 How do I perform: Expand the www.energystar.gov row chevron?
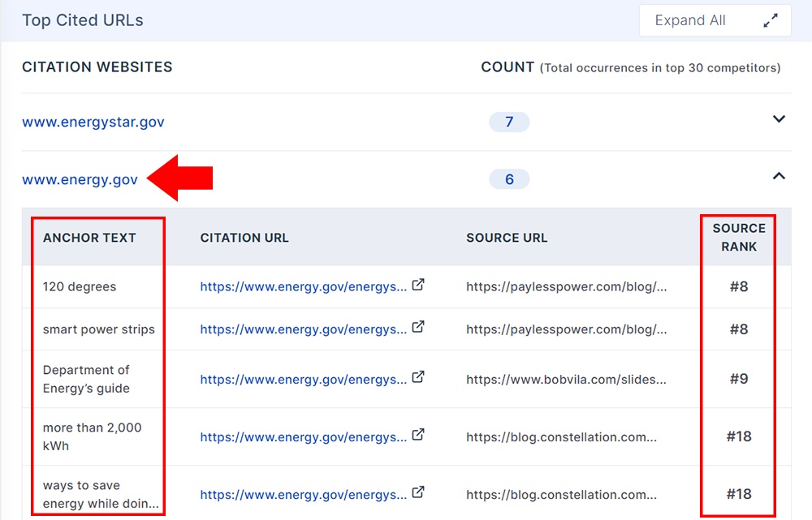tap(779, 119)
